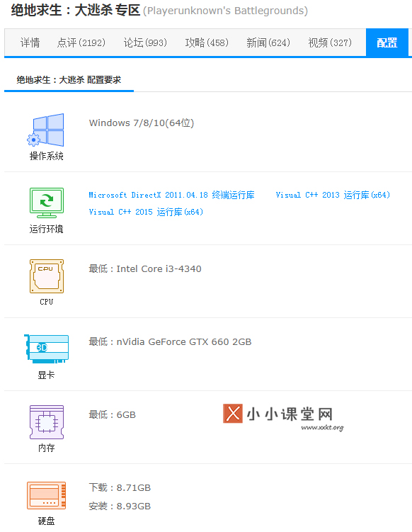
Task: Click the 硬盘 hard disk icon
Action: 47,495
